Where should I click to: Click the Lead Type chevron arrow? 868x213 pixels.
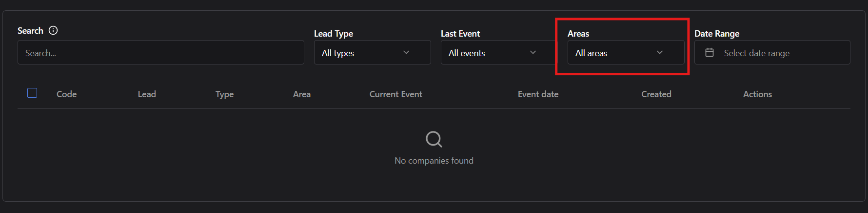pyautogui.click(x=406, y=52)
